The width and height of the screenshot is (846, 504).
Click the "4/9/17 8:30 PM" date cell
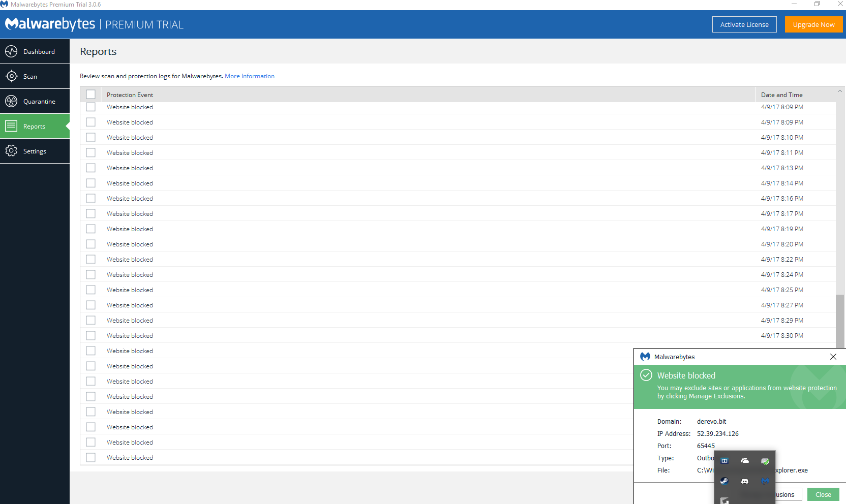782,335
